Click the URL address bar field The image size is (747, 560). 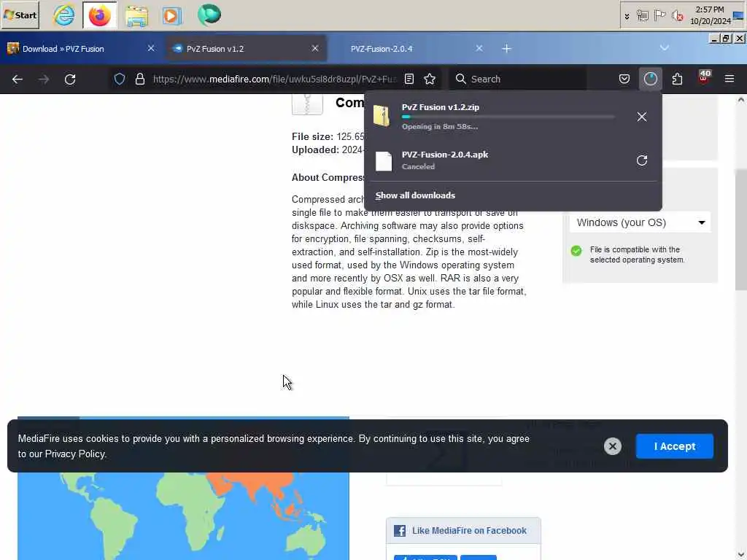[x=274, y=79]
